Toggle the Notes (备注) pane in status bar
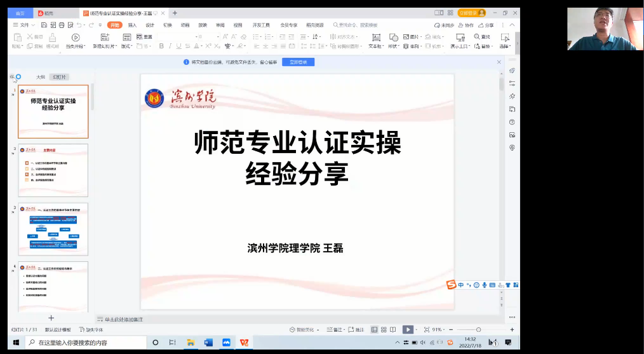 point(334,330)
